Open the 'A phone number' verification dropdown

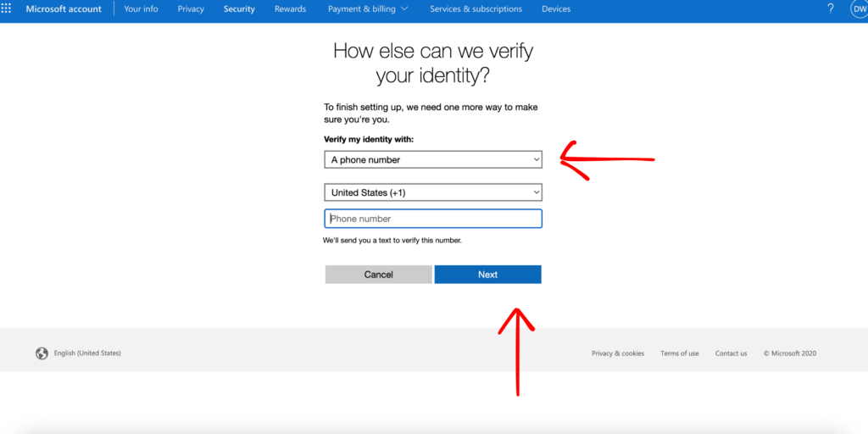pyautogui.click(x=433, y=159)
